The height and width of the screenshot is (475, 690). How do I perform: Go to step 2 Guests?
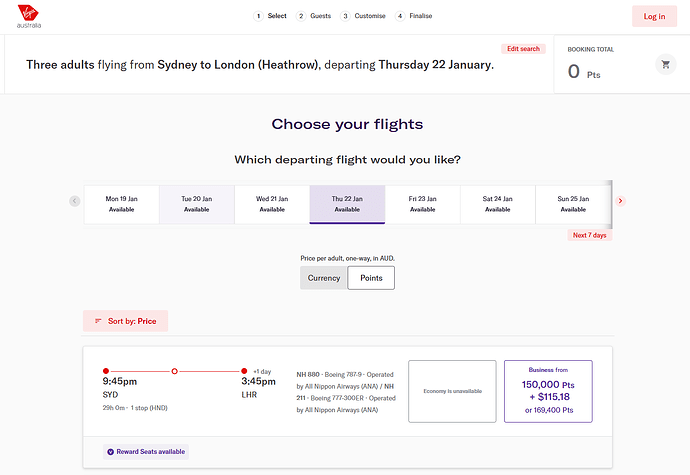pyautogui.click(x=314, y=16)
